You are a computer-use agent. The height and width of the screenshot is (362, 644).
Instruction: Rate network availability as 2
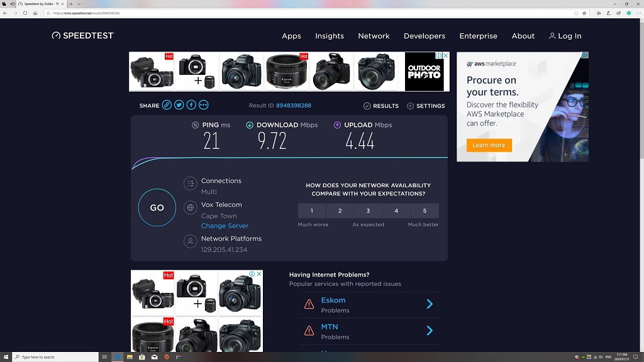tap(340, 211)
